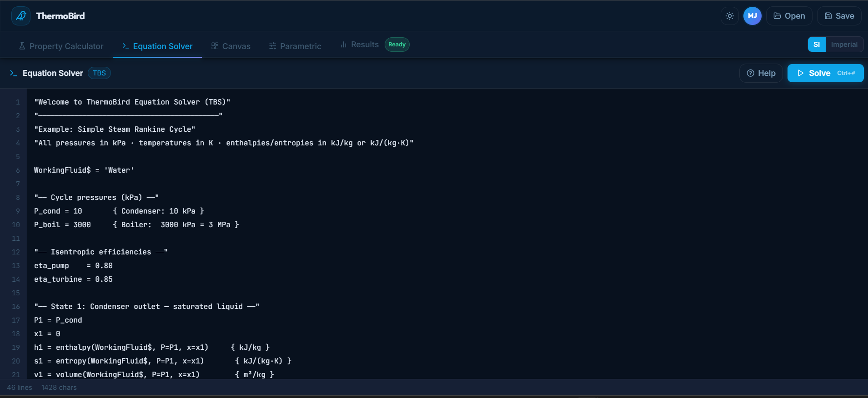This screenshot has height=398, width=868.
Task: Open the Help button
Action: pos(761,73)
